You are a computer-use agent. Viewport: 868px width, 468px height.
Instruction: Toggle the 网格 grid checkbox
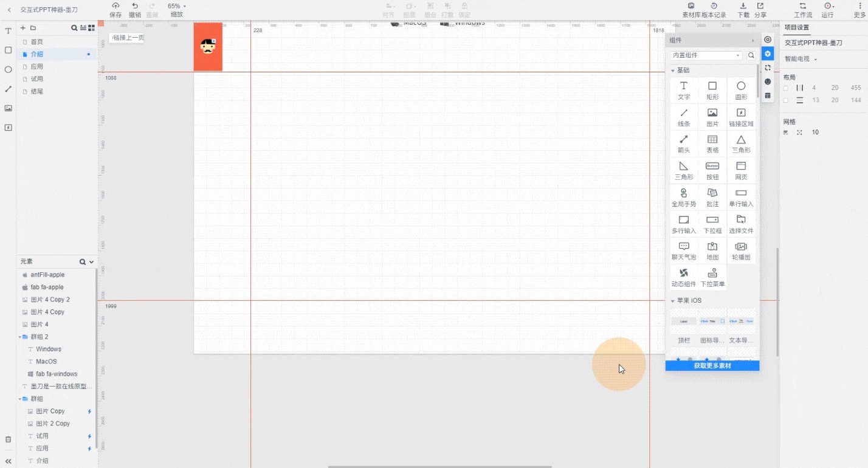[x=785, y=132]
